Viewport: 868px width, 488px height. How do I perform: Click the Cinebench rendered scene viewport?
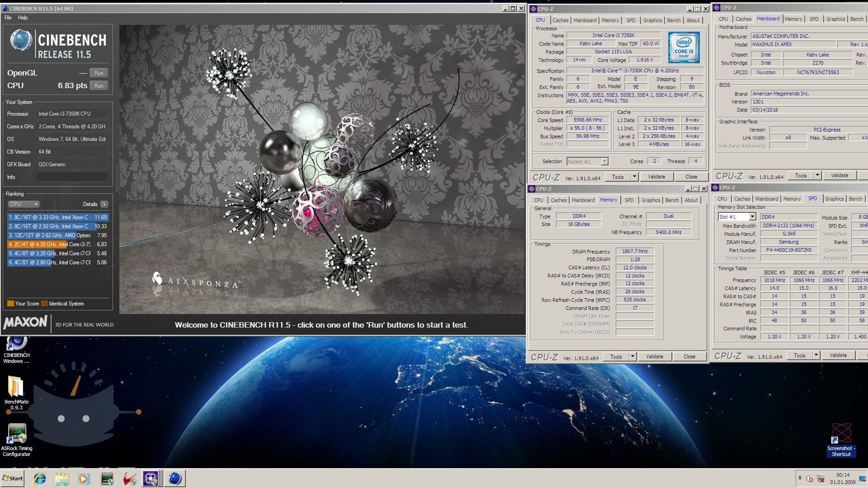[x=322, y=169]
